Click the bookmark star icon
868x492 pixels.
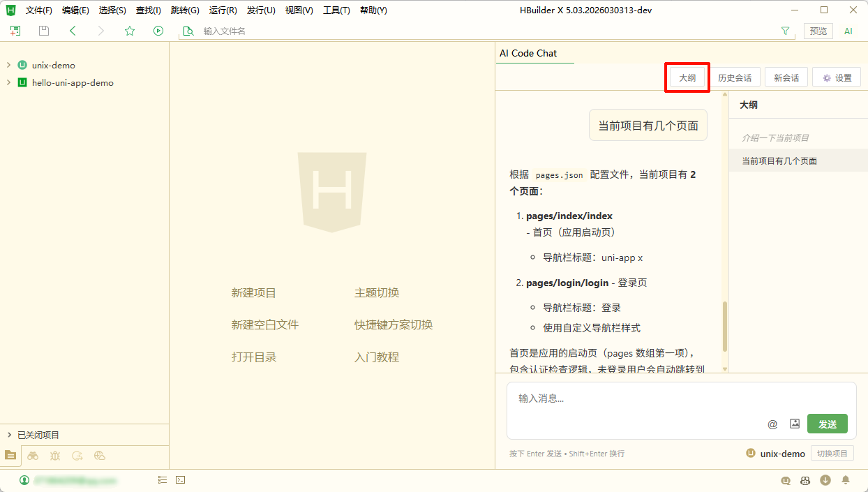coord(129,31)
